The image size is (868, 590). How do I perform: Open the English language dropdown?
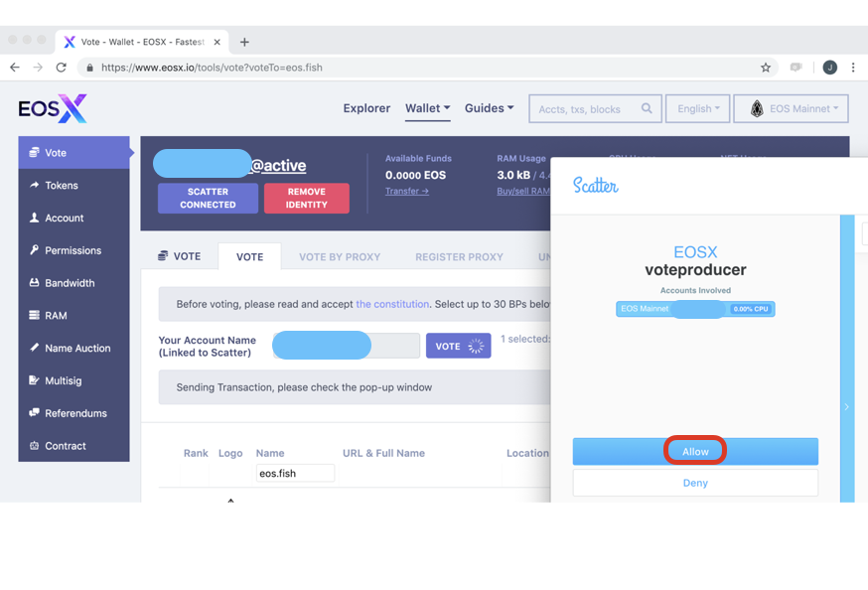tap(698, 108)
